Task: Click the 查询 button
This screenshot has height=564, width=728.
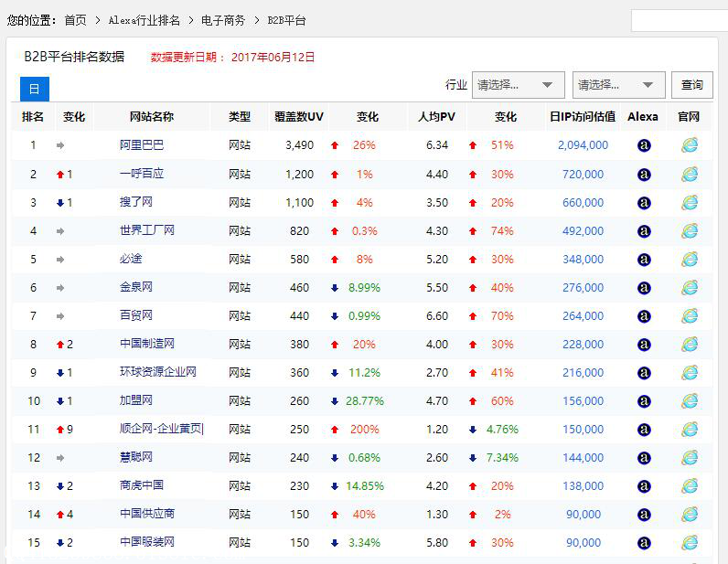Action: (691, 85)
